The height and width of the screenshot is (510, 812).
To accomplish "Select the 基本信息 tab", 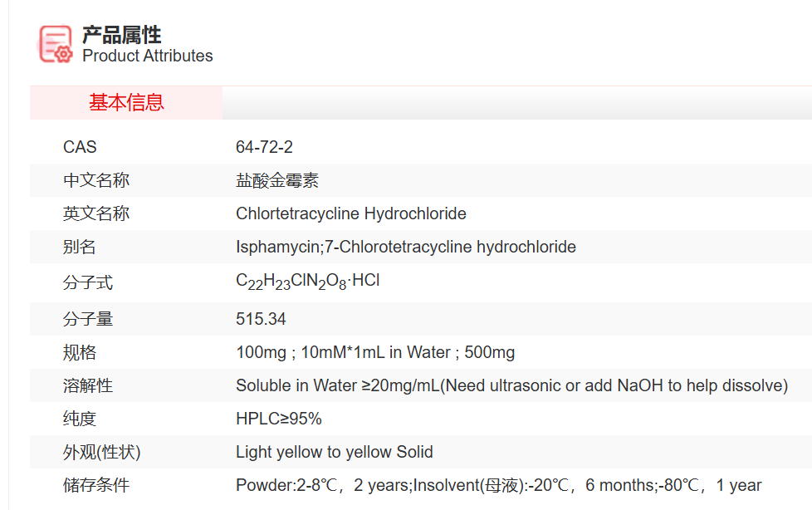I will pyautogui.click(x=126, y=102).
